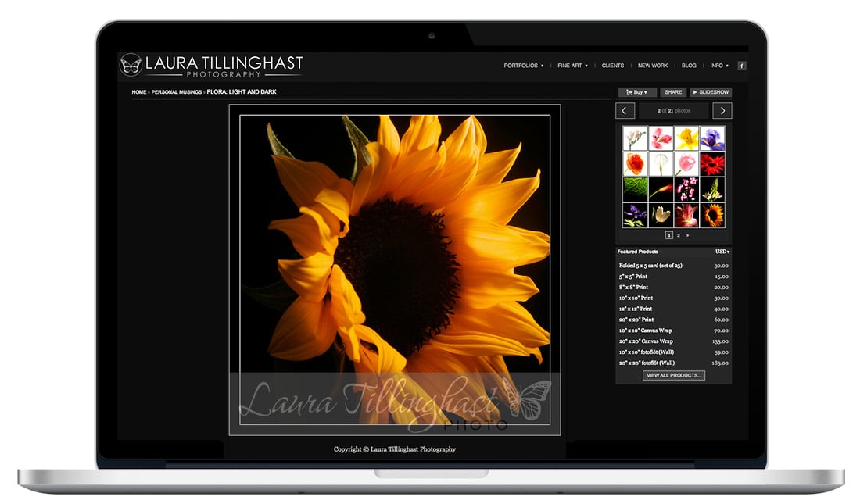Viewport: 860px width, 504px height.
Task: Open the purple flower on black thumbnail
Action: click(x=635, y=216)
